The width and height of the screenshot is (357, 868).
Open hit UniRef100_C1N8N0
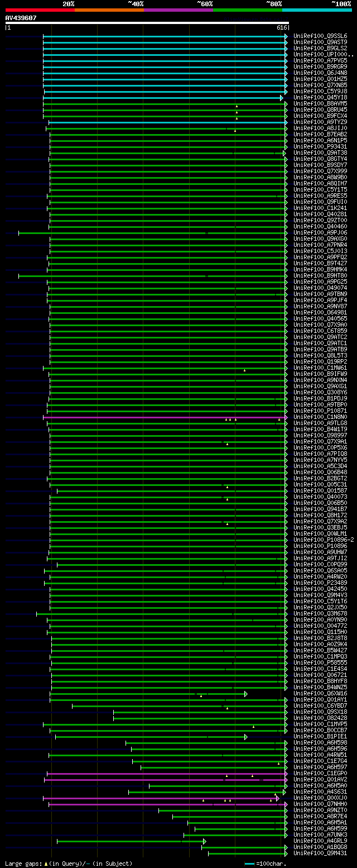click(320, 417)
